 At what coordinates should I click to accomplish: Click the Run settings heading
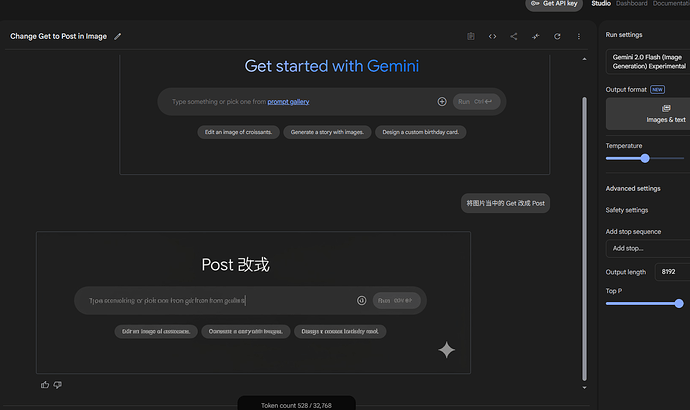624,35
